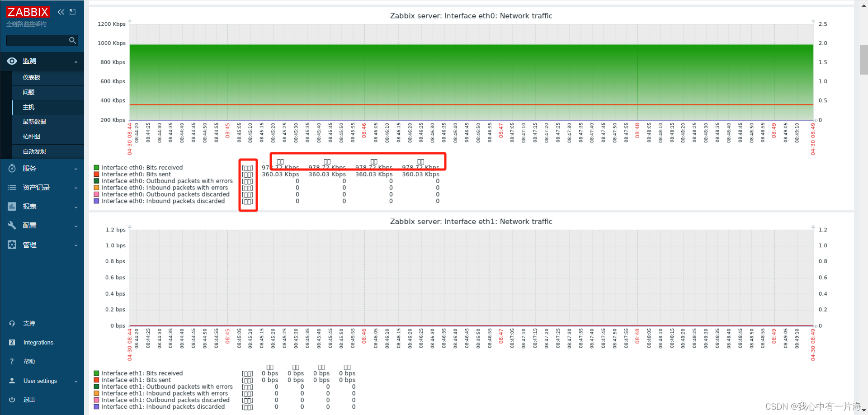Expand the 资产记录 menu chevron

click(x=76, y=188)
